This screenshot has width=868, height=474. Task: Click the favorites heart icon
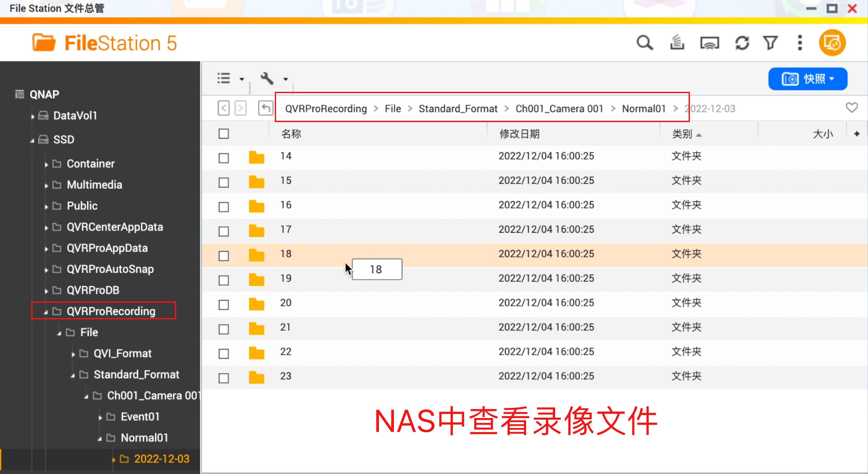(851, 107)
